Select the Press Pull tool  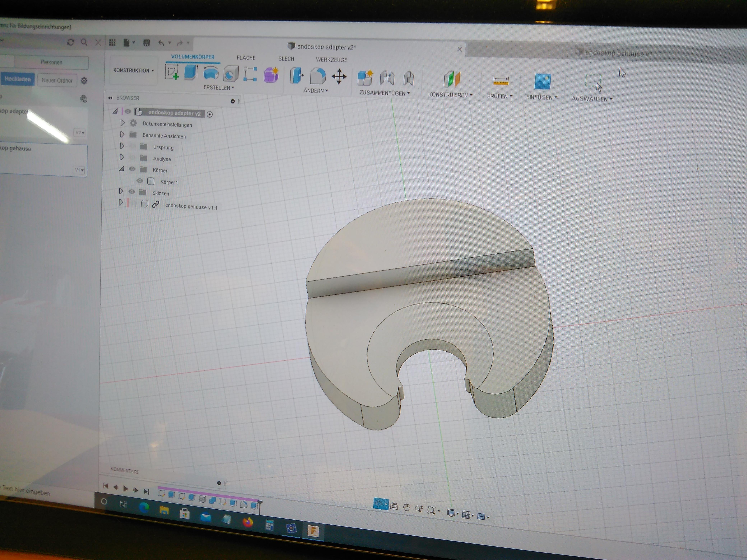(x=296, y=75)
